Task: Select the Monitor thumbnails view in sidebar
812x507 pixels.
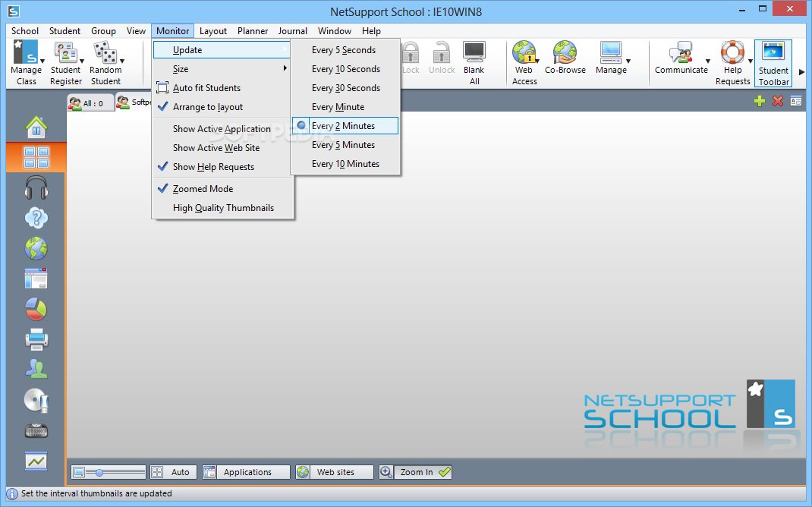Action: point(36,157)
